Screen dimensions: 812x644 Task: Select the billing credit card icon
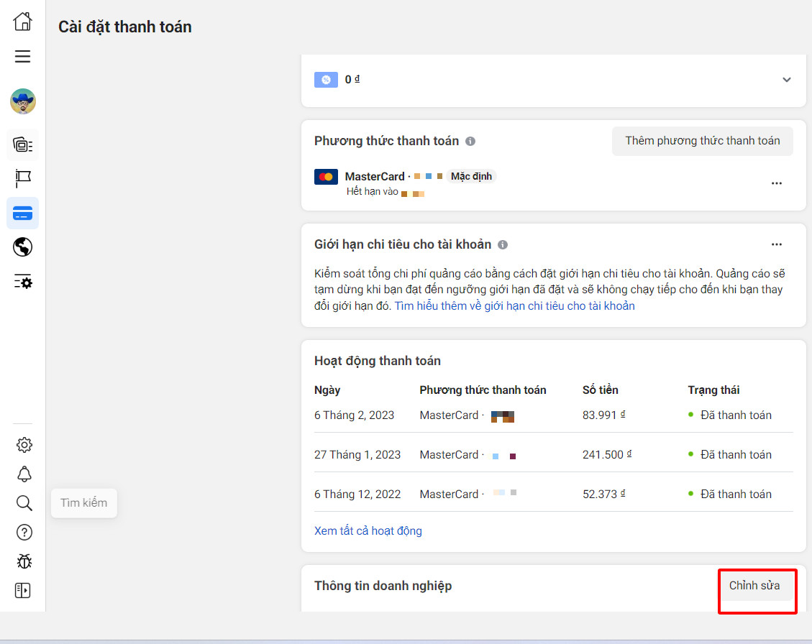(23, 213)
